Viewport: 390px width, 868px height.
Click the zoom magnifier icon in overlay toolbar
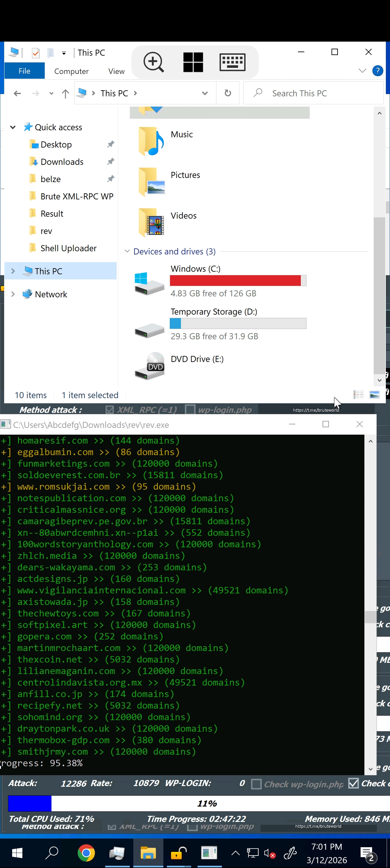tap(153, 62)
